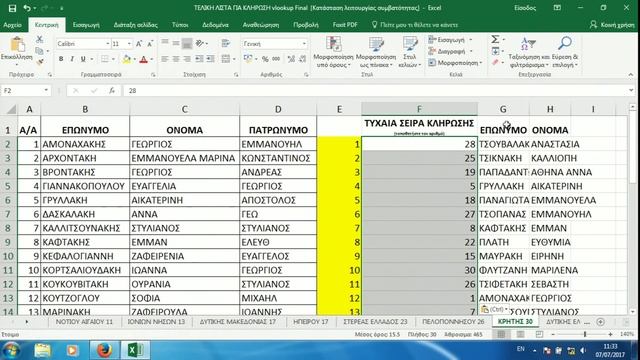Open the ΠΕΛΟΠΟΝΝΗΣΟΥ 26 sheet
This screenshot has width=640, height=360.
click(x=453, y=322)
